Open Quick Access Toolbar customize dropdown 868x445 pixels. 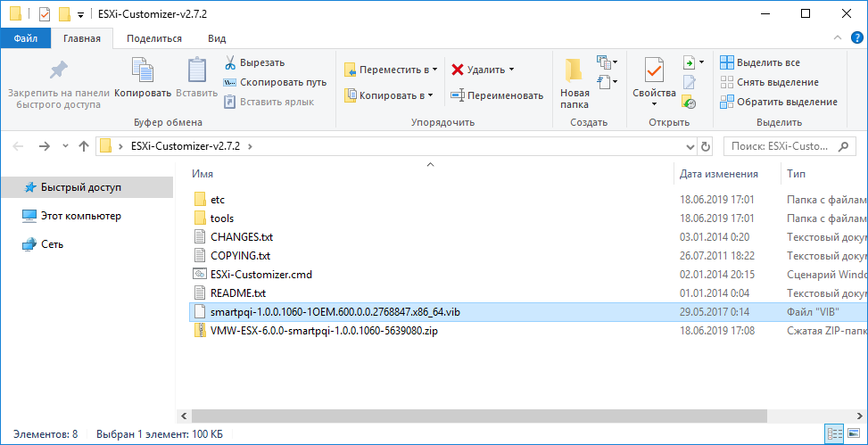pos(81,14)
